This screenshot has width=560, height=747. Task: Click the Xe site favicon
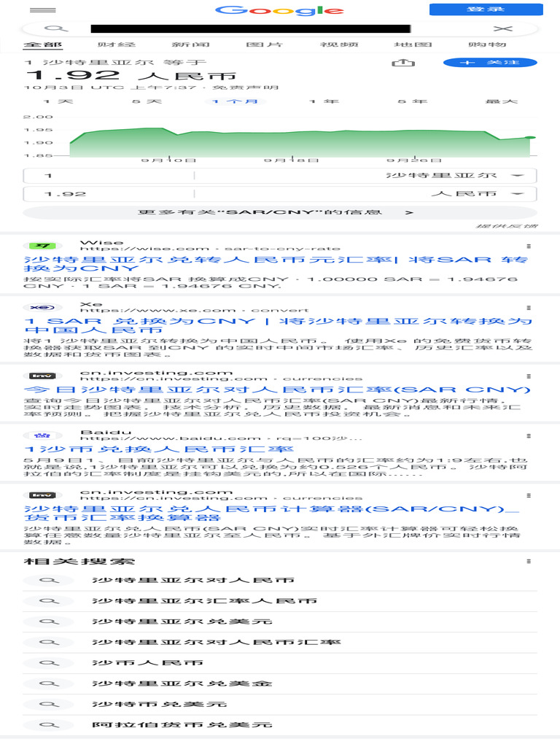click(43, 307)
